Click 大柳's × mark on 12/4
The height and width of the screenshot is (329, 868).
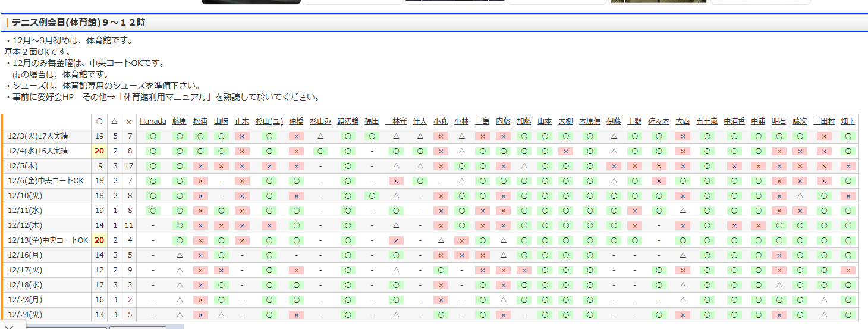click(565, 151)
